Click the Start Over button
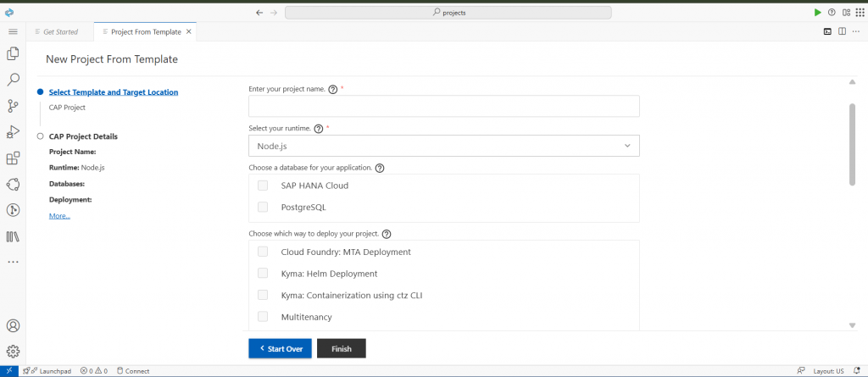The height and width of the screenshot is (377, 868). coord(280,349)
